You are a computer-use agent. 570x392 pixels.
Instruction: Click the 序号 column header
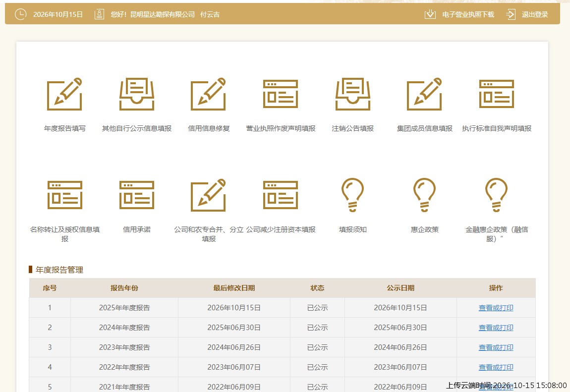click(50, 288)
